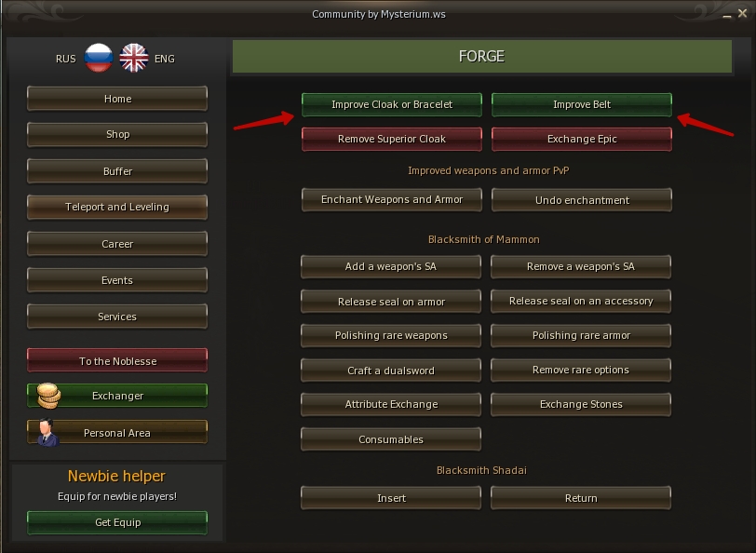
Task: Choose Remove Superior Cloak
Action: click(x=391, y=139)
